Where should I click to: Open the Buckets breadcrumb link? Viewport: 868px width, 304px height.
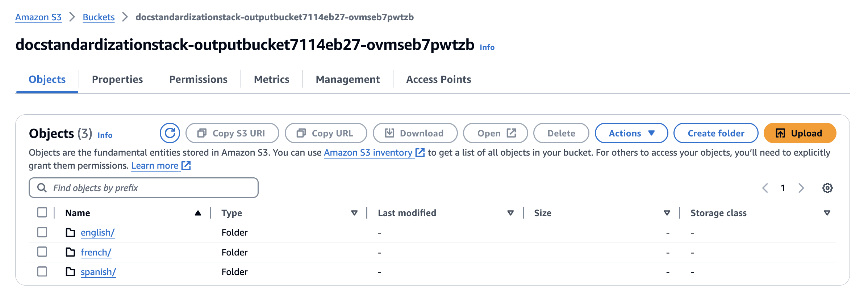[x=98, y=17]
